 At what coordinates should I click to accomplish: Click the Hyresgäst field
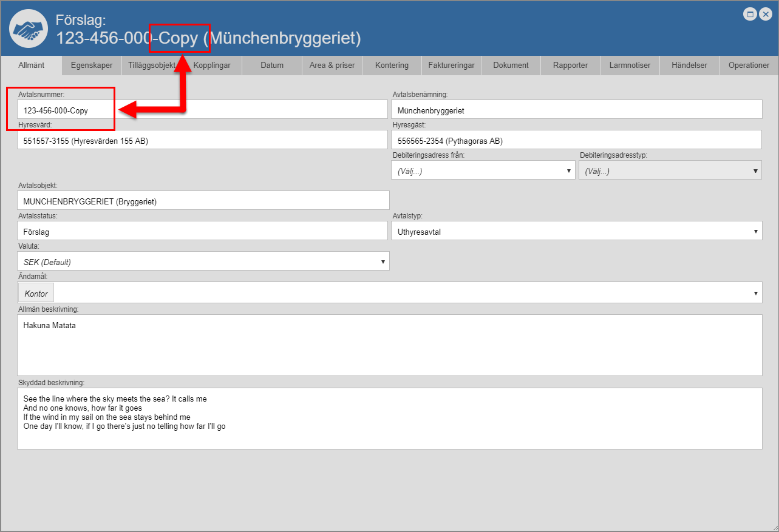coord(576,140)
